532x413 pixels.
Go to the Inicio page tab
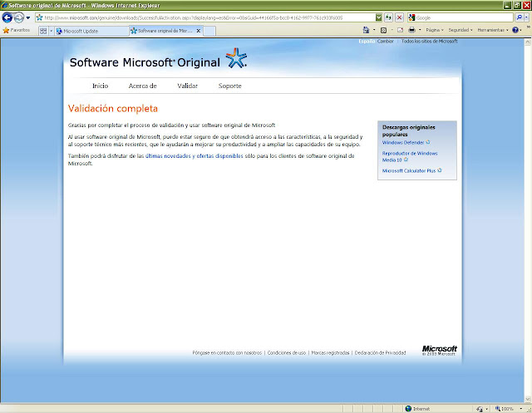(x=100, y=86)
